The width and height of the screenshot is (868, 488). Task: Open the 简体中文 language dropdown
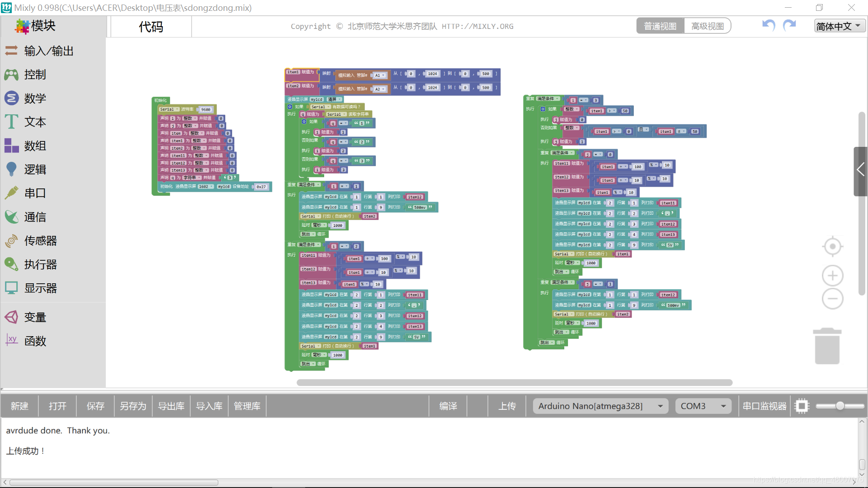(840, 26)
